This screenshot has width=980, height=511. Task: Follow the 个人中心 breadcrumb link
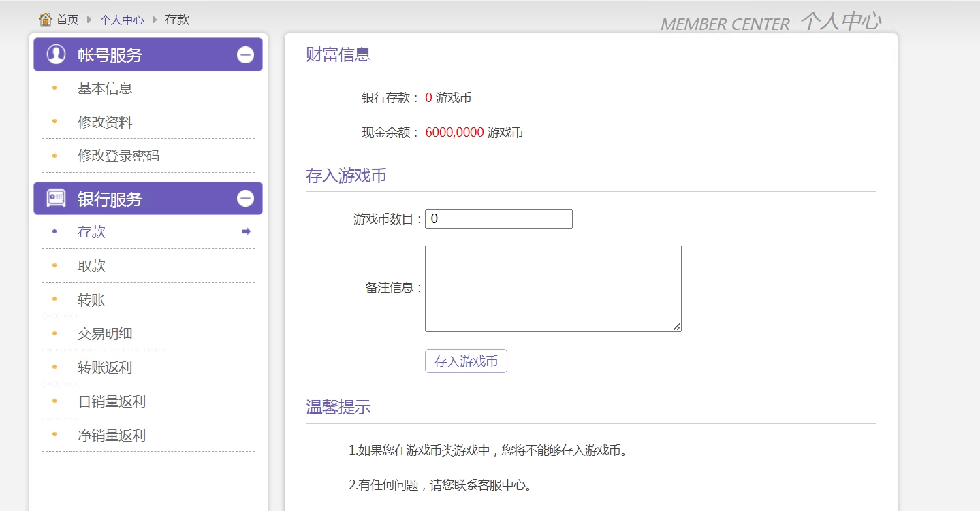pos(122,20)
